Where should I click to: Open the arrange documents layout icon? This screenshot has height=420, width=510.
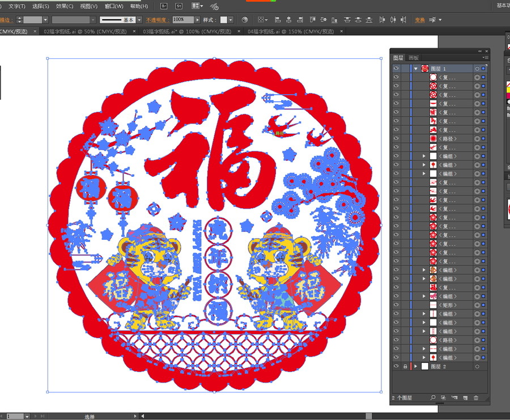(197, 6)
